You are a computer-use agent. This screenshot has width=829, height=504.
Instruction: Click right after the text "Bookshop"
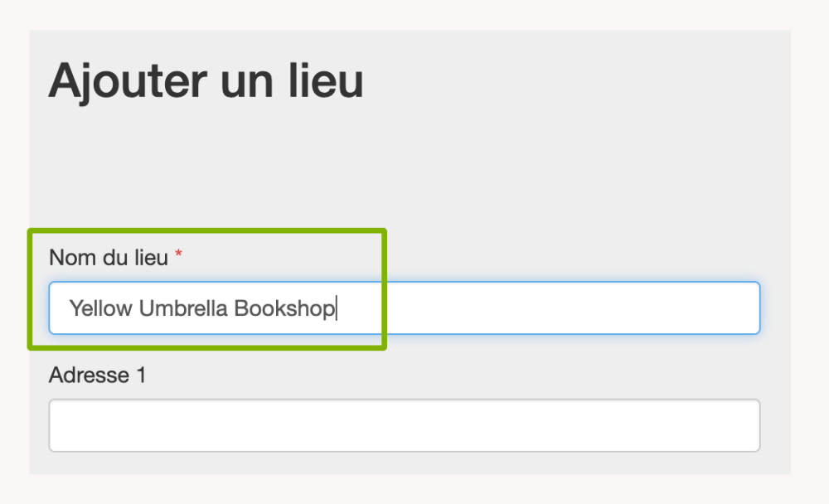[336, 309]
